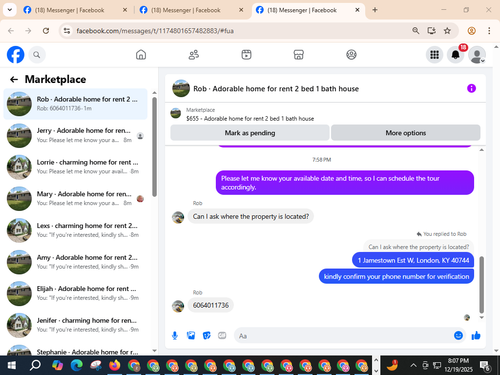Choose a GIF icon in composer

(x=222, y=336)
